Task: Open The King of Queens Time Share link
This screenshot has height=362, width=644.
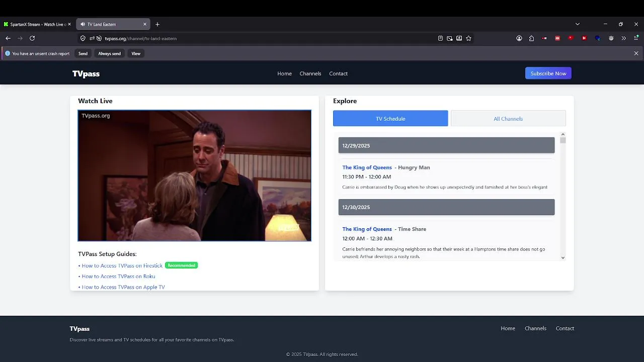Action: click(367, 229)
